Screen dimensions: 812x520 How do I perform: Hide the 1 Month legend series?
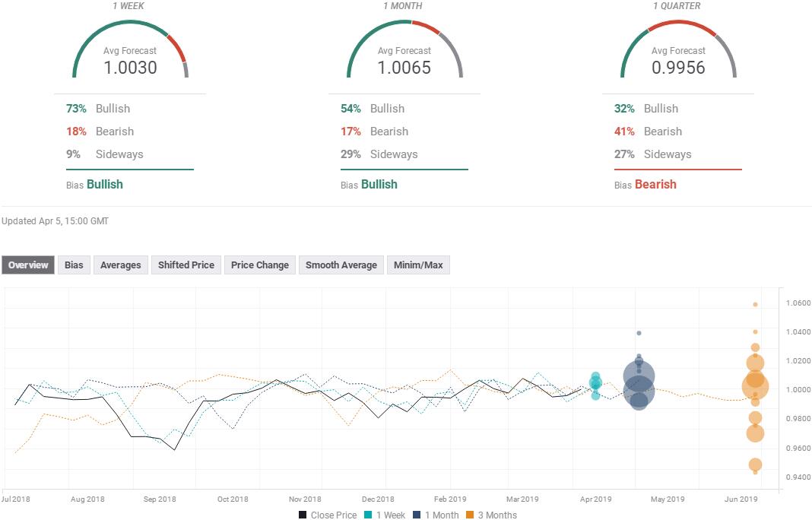(436, 515)
